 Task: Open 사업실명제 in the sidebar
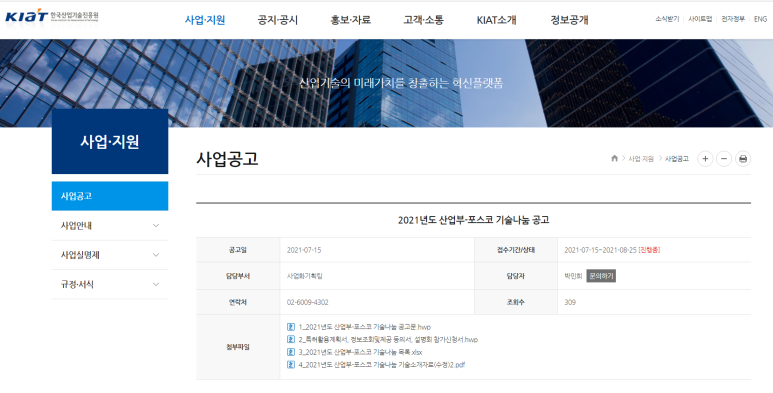[80, 255]
